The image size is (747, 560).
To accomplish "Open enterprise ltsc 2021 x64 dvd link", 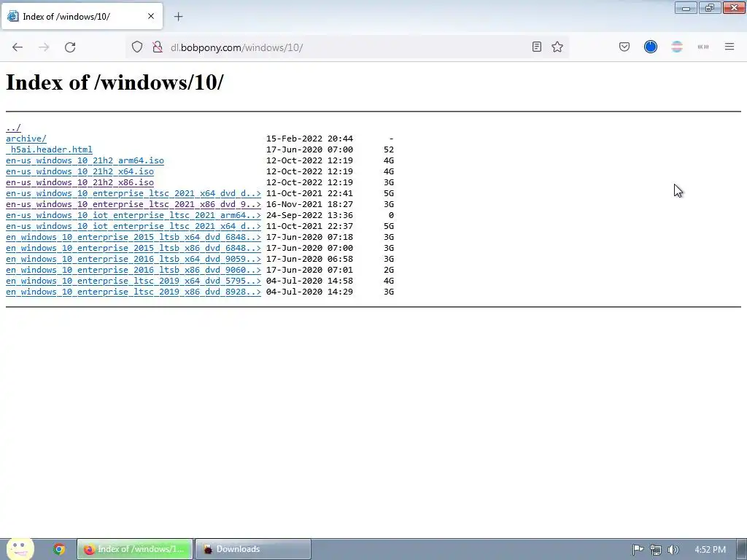I will click(x=133, y=193).
